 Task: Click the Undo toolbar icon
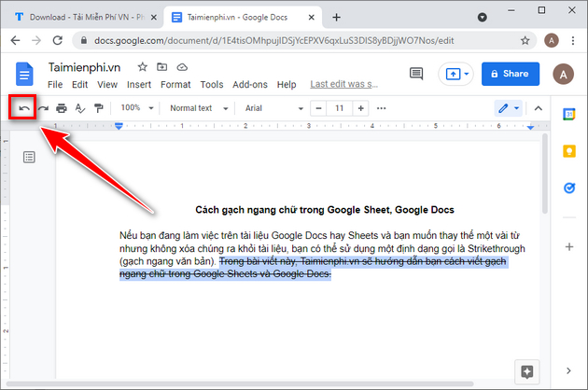tap(24, 108)
